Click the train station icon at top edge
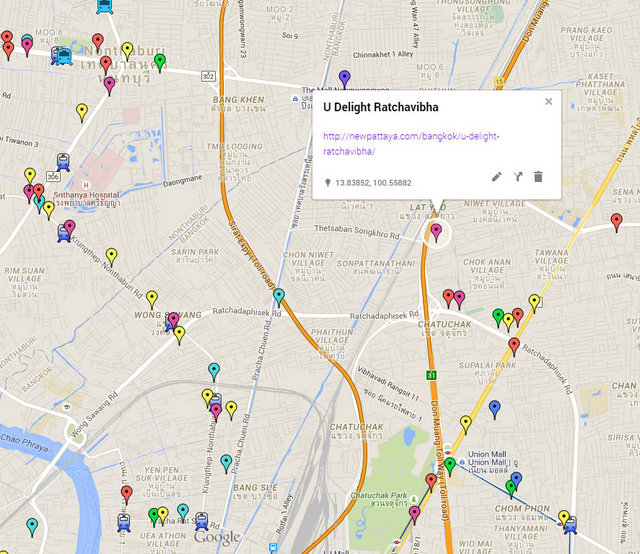This screenshot has width=640, height=554. point(105,6)
